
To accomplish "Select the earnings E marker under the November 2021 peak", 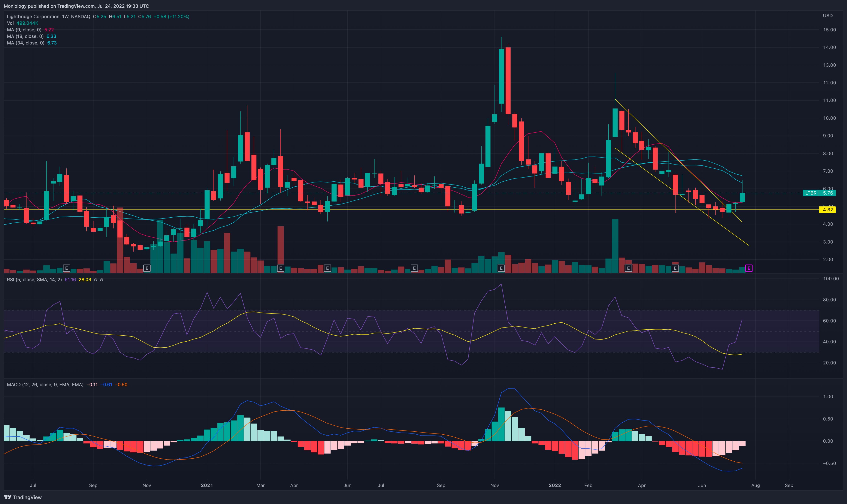I will (501, 268).
